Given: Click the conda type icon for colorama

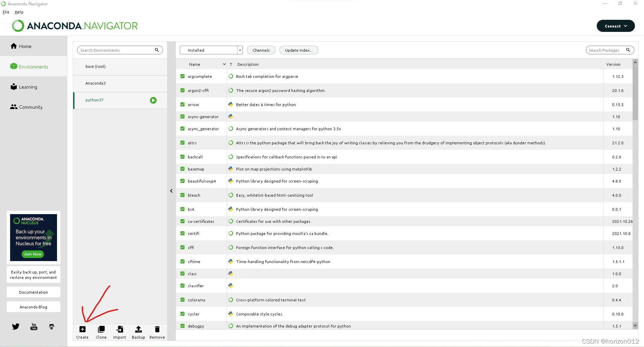Looking at the screenshot, I should pyautogui.click(x=231, y=300).
